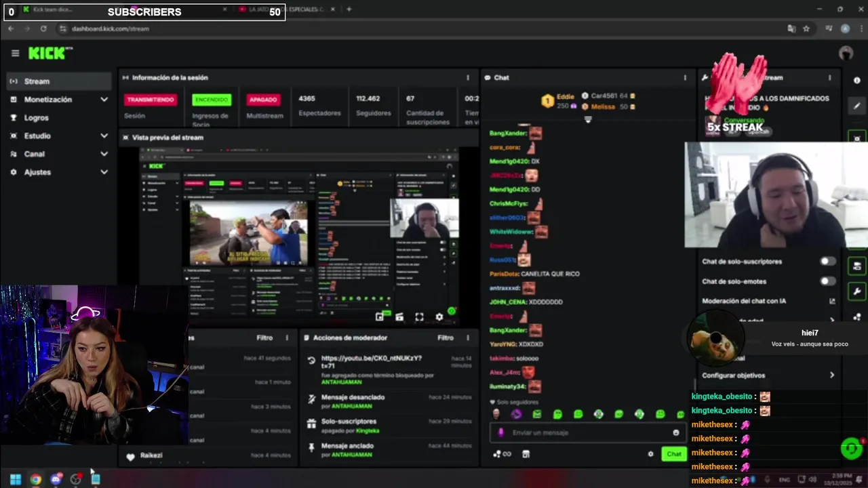868x488 pixels.
Task: Click the stream preview thumbnail
Action: (x=298, y=236)
